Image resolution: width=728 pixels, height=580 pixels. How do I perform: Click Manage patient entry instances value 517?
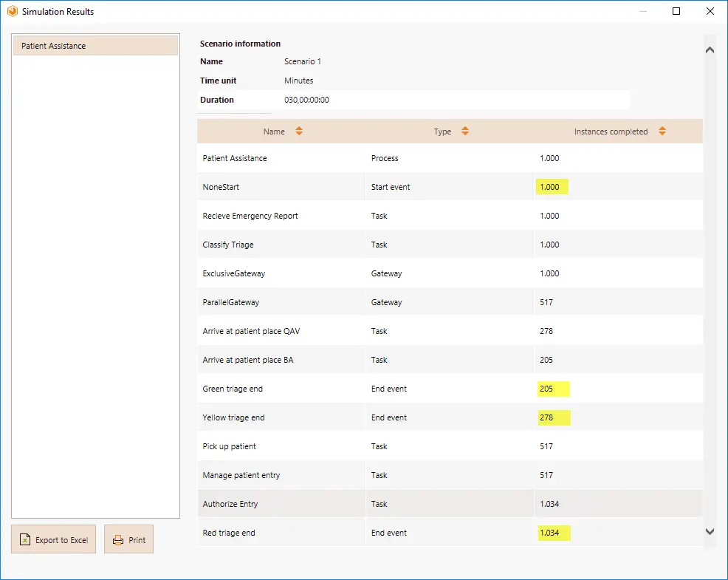[x=546, y=475]
